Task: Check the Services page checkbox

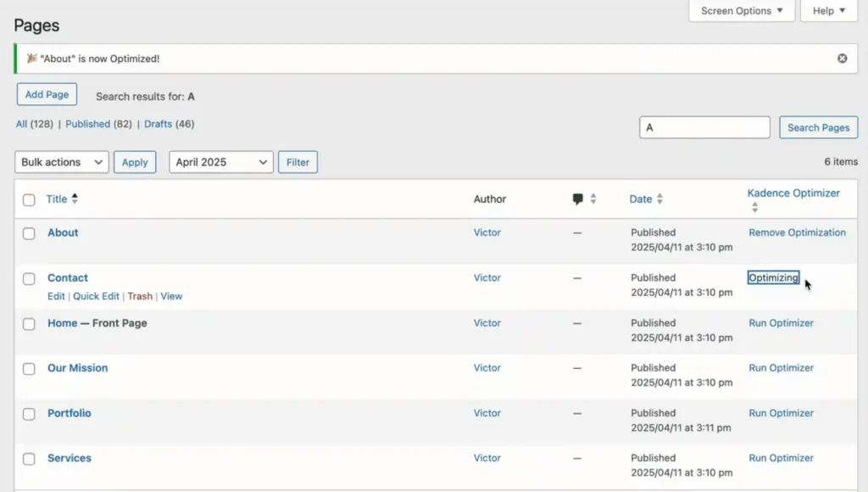Action: point(28,458)
